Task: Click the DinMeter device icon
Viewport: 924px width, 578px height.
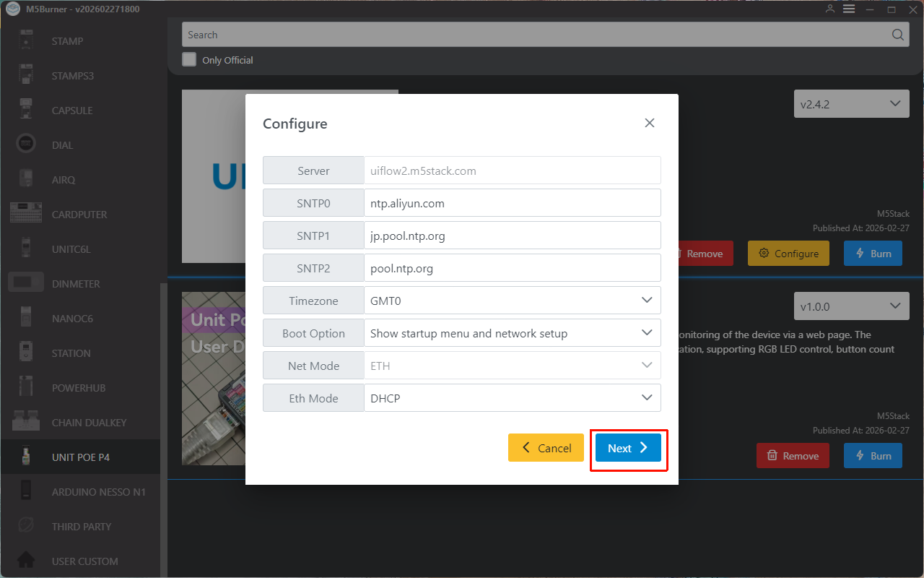Action: click(x=26, y=283)
